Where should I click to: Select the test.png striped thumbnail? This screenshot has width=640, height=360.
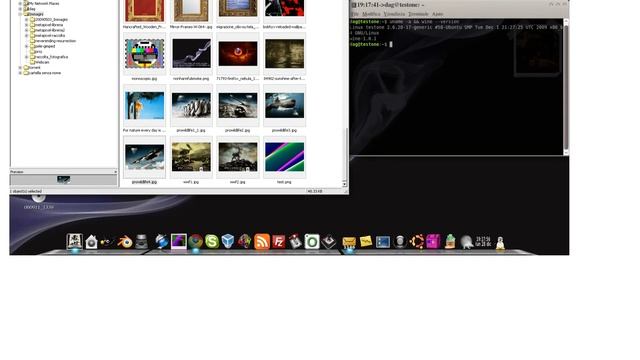284,157
